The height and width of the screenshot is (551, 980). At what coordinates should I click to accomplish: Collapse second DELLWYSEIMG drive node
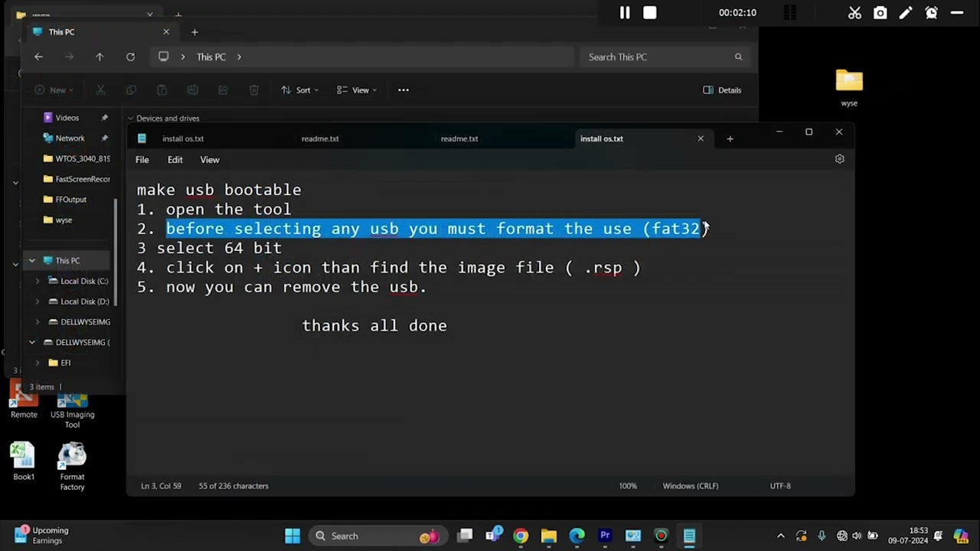[x=32, y=342]
